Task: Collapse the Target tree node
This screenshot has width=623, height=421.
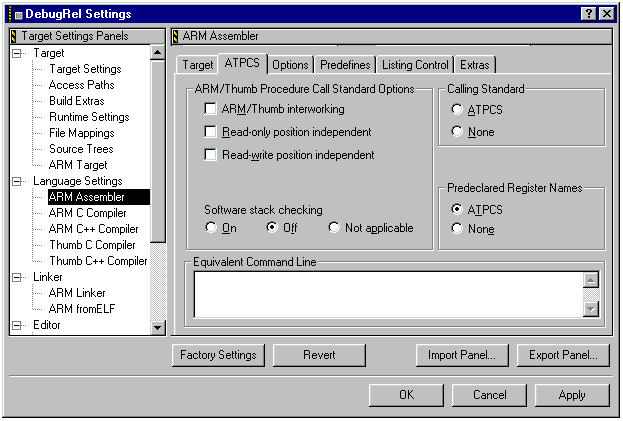Action: pos(18,53)
